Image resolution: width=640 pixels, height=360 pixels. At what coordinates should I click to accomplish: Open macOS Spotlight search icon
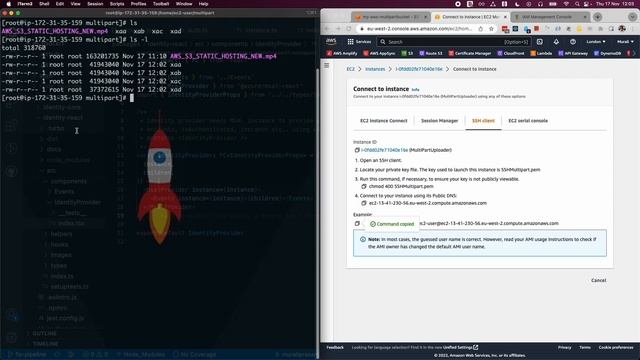click(x=577, y=4)
